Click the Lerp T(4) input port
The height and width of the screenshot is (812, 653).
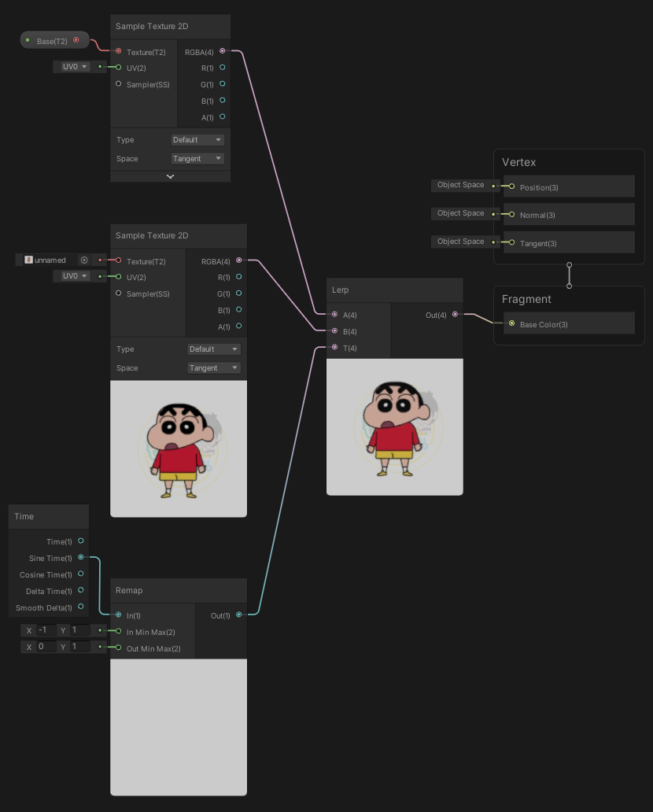pyautogui.click(x=334, y=347)
